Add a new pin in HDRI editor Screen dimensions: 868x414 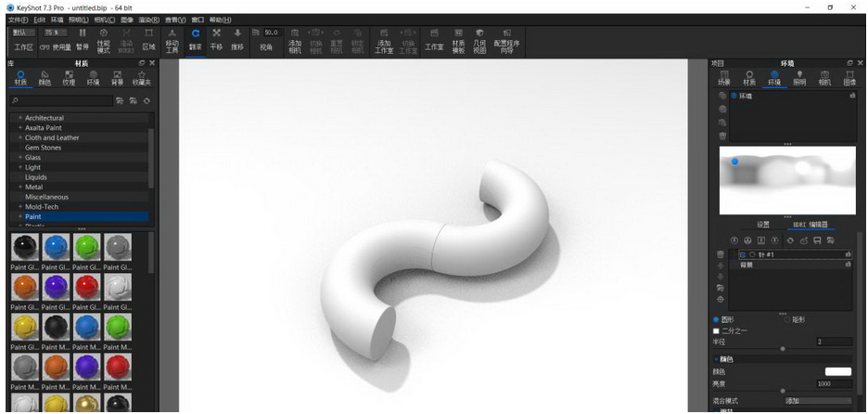coord(734,240)
